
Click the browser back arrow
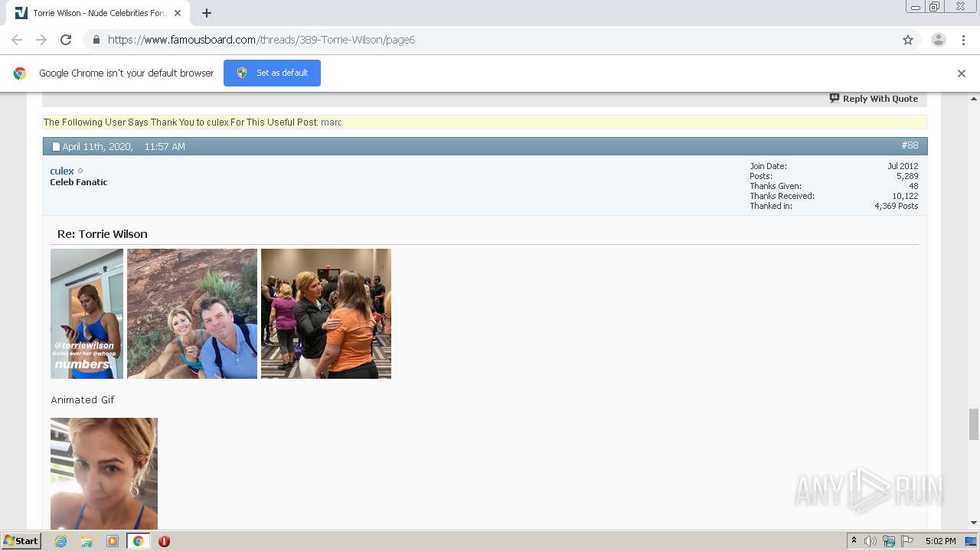coord(17,40)
